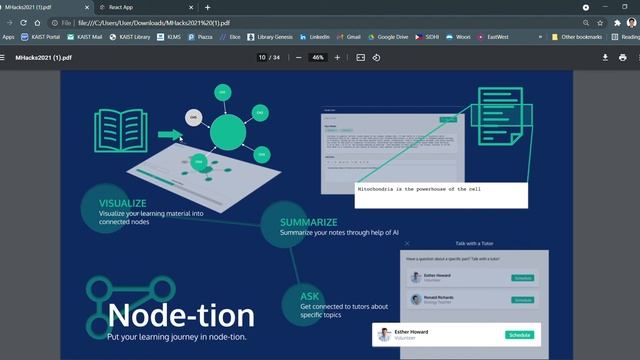Open the Apps bookmark

[8, 37]
